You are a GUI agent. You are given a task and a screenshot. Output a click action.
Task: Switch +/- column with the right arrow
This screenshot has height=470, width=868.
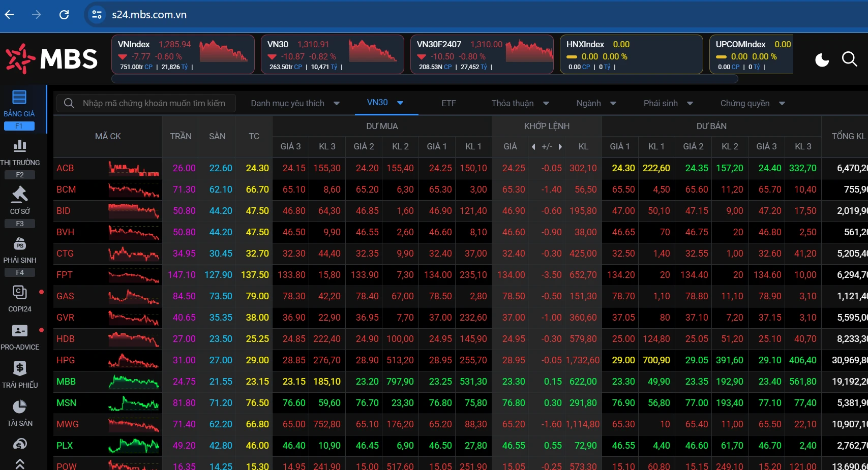pyautogui.click(x=560, y=147)
